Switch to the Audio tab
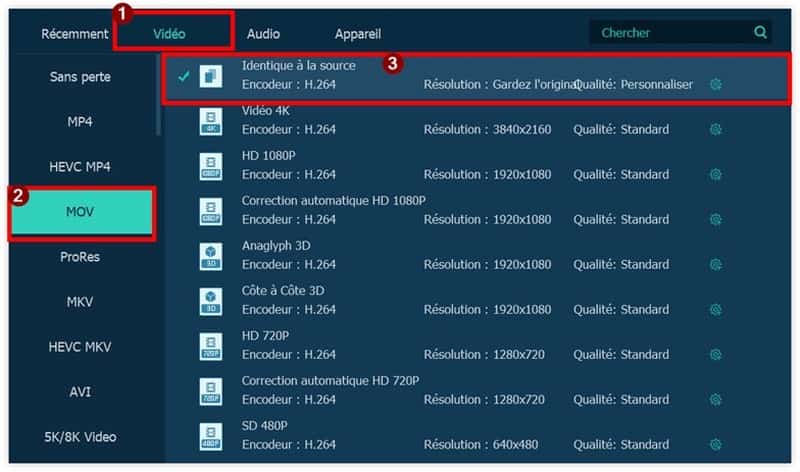 (263, 34)
